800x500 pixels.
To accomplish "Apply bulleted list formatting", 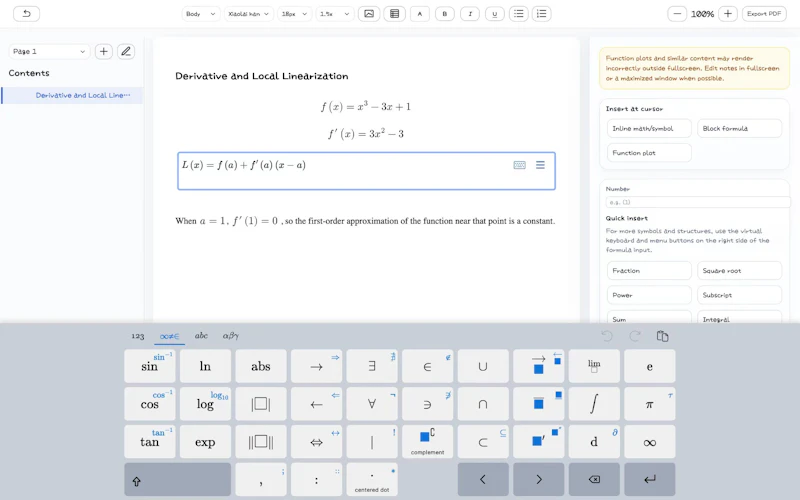I will click(x=518, y=14).
